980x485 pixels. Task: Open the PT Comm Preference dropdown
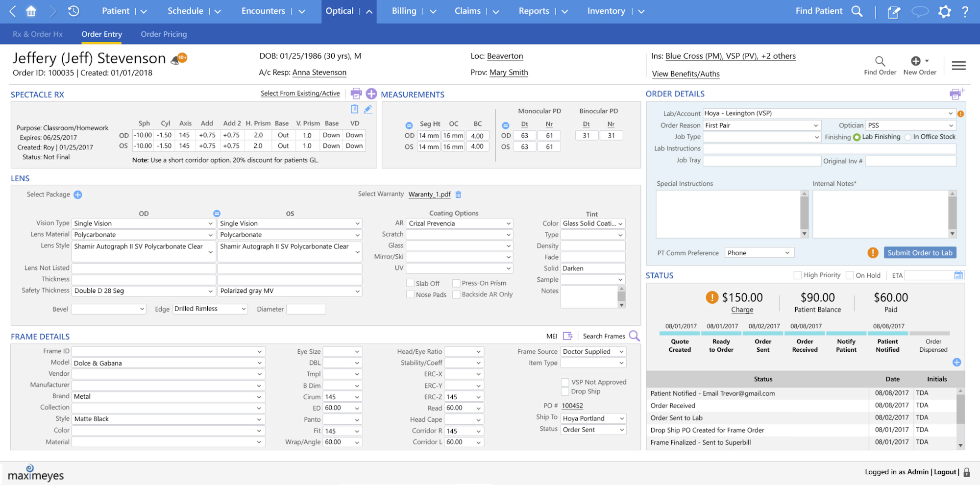click(x=759, y=253)
